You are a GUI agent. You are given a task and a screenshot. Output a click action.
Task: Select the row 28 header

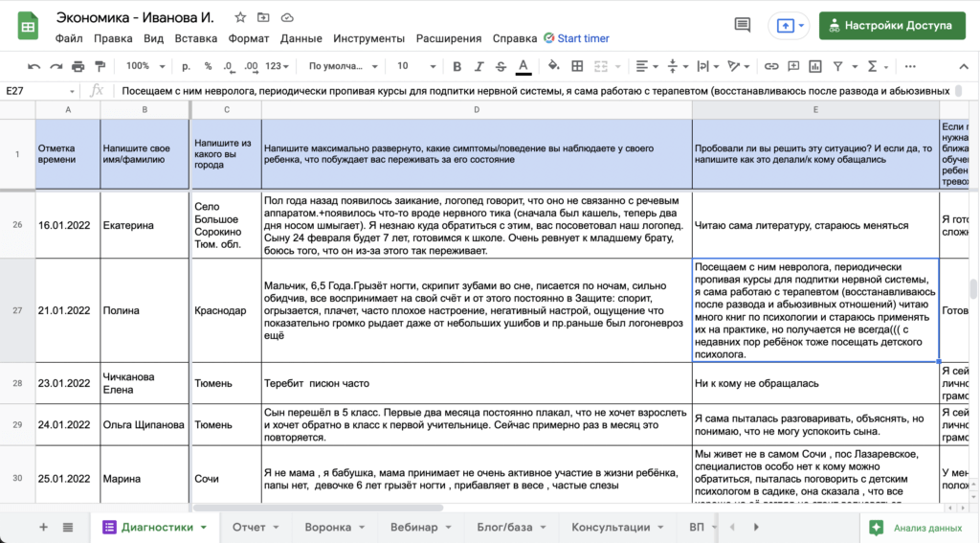pyautogui.click(x=17, y=383)
